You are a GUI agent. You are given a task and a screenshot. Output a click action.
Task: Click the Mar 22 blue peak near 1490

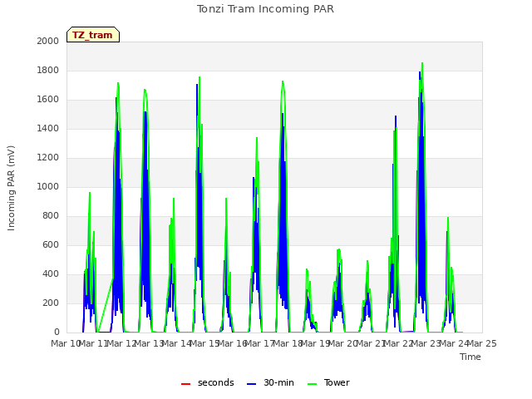[x=396, y=116]
